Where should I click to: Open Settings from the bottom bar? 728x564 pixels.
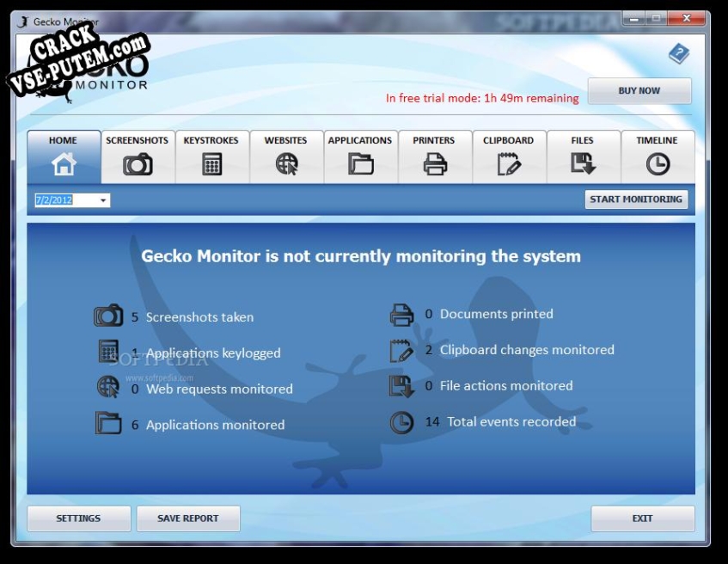pos(79,518)
